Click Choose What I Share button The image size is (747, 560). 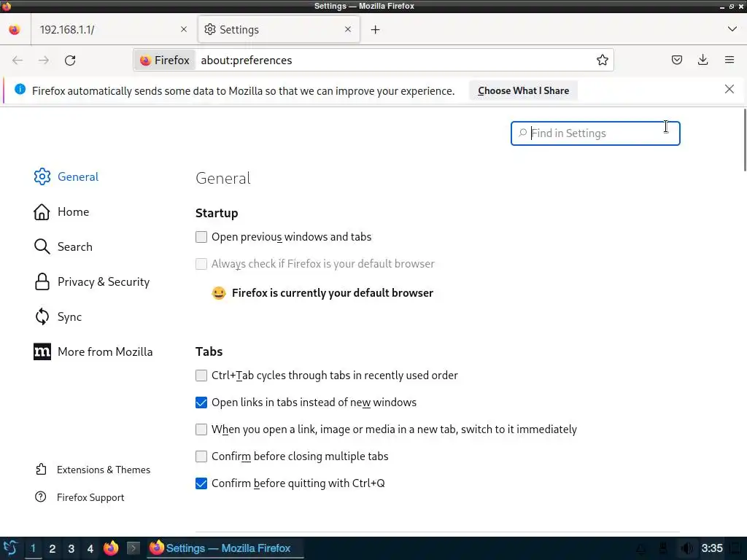(x=523, y=90)
